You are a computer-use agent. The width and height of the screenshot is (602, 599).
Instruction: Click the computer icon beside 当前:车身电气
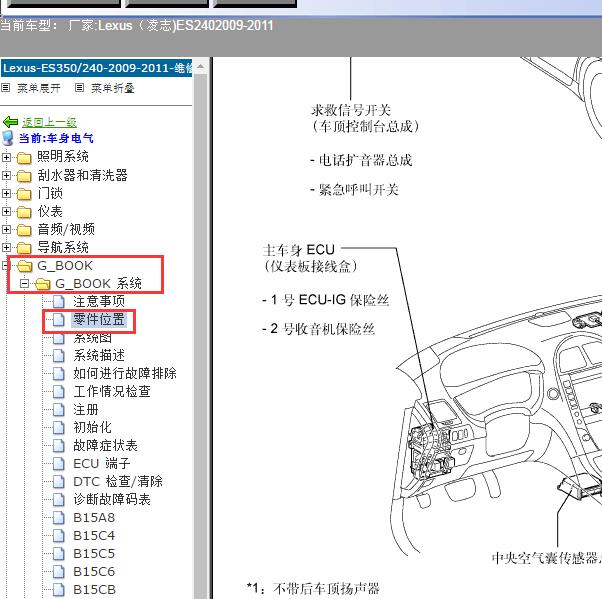[8, 138]
